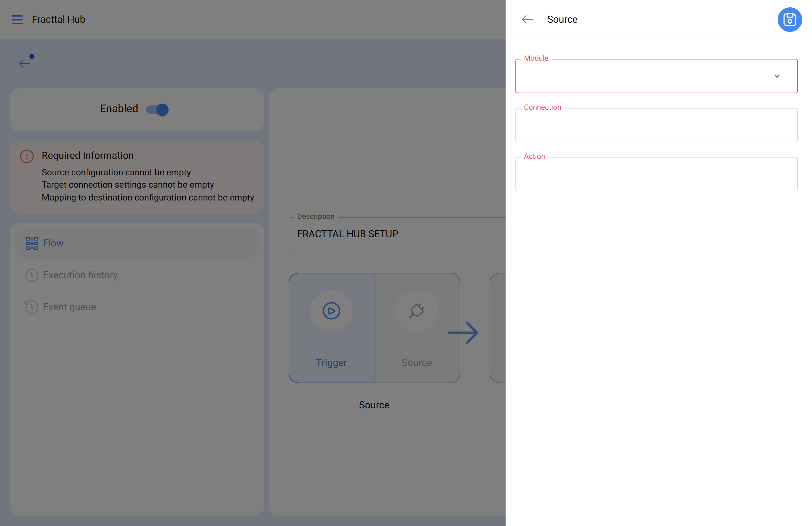The height and width of the screenshot is (526, 812).
Task: Click the Source label in flow card
Action: (417, 363)
